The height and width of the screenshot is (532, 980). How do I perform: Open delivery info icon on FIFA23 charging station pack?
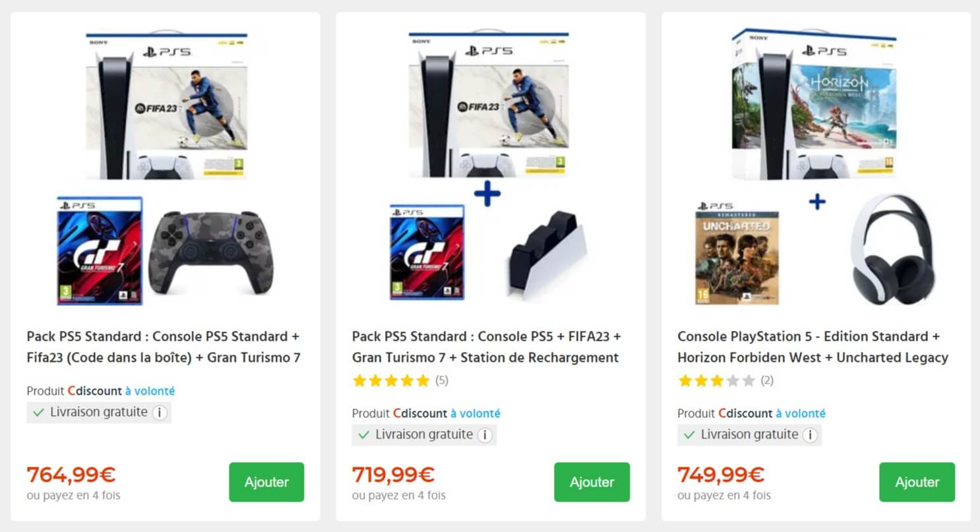click(x=485, y=435)
